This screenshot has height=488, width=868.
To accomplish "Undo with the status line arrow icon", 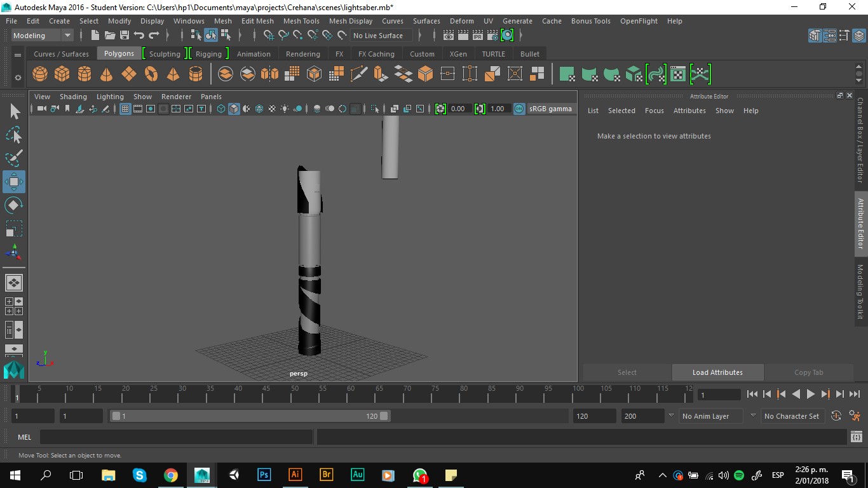I will [x=139, y=36].
